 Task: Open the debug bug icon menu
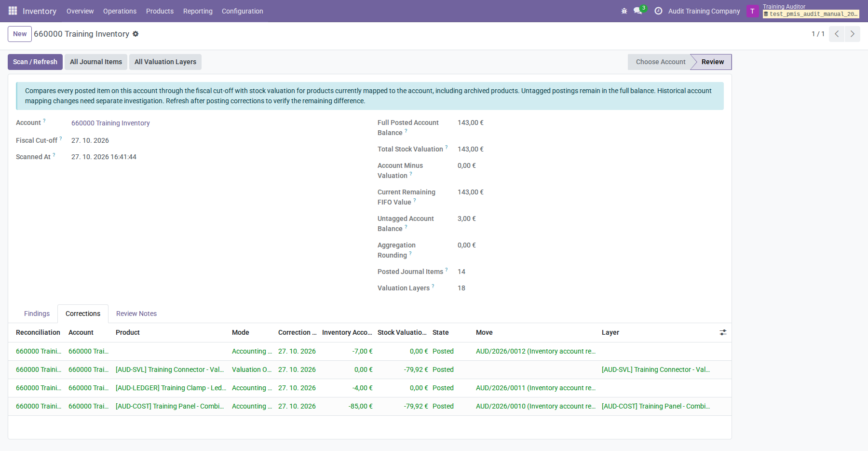coord(624,11)
